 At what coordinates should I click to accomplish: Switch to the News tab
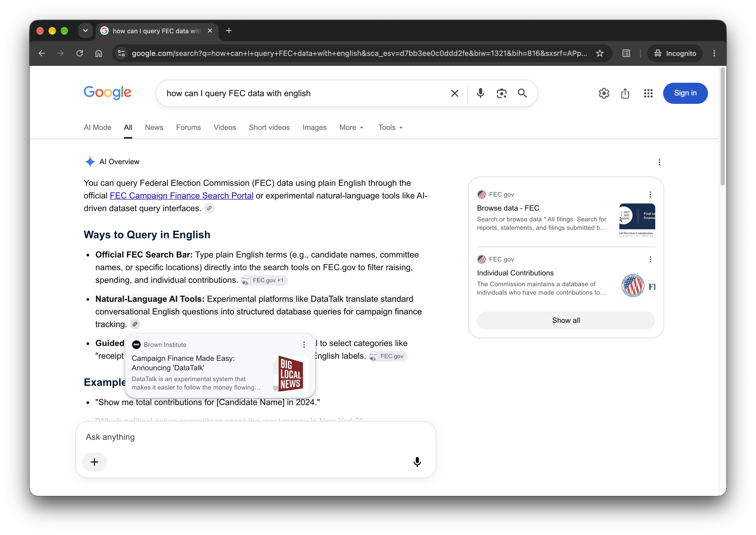click(154, 128)
